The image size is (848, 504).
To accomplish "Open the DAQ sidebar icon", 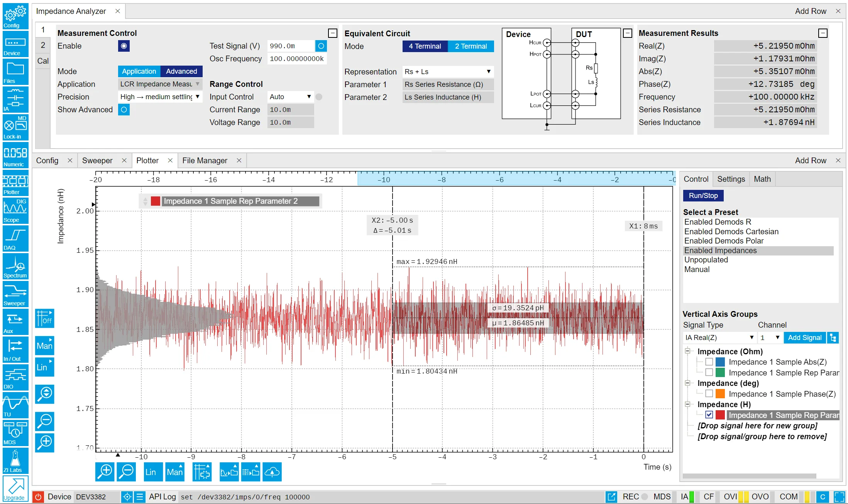I will click(15, 238).
